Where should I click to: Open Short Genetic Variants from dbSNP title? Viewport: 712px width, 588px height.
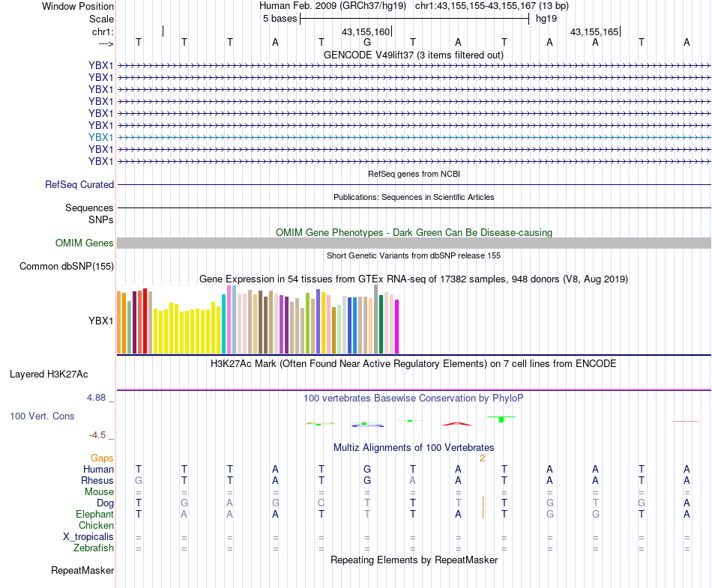click(414, 255)
